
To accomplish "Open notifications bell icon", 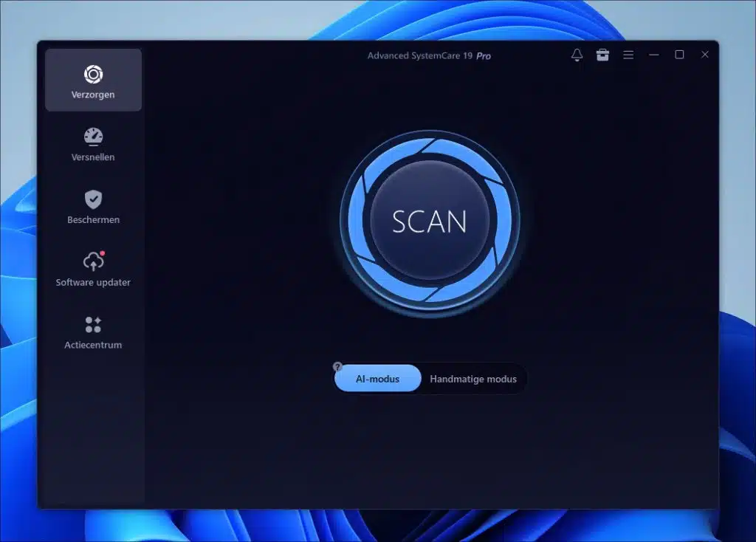I will [577, 55].
